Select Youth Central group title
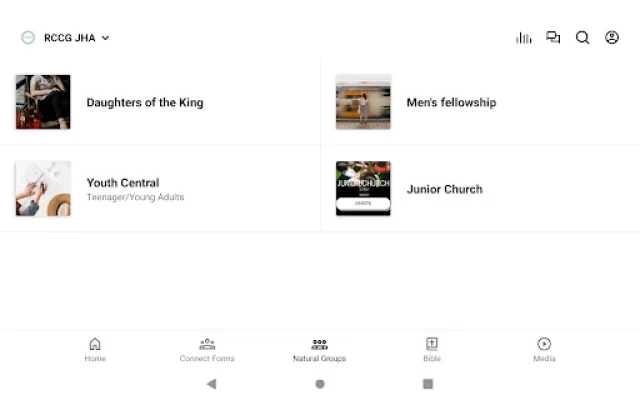The image size is (640, 400). 123,183
